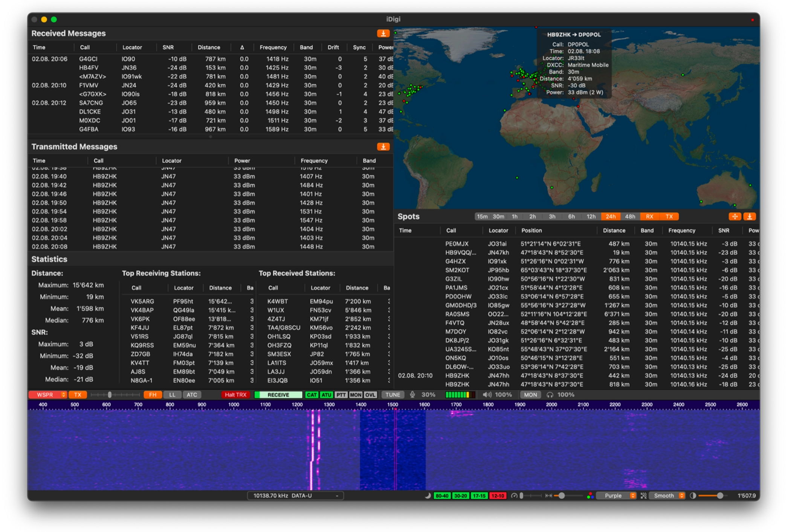This screenshot has height=532, width=788.
Task: Click the Distance column header in Spots
Action: click(614, 231)
